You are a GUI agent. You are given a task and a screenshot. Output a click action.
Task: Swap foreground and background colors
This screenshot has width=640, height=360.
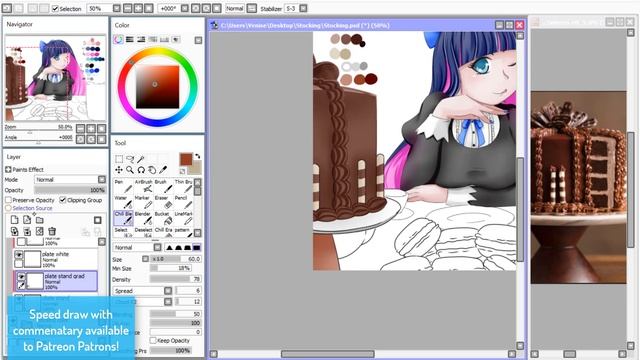(198, 156)
